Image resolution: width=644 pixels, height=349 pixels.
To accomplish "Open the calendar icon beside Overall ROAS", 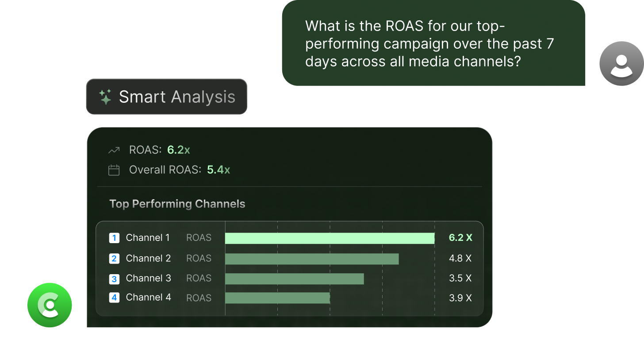I will click(114, 170).
